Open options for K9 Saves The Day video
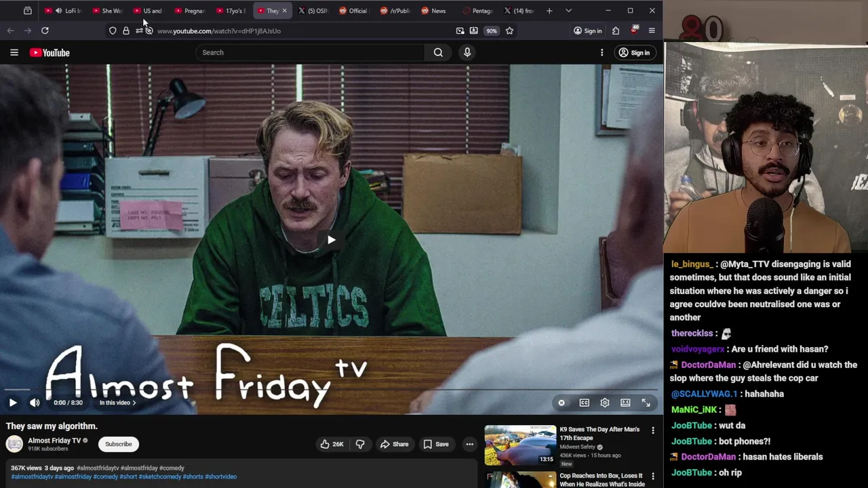 click(x=652, y=430)
